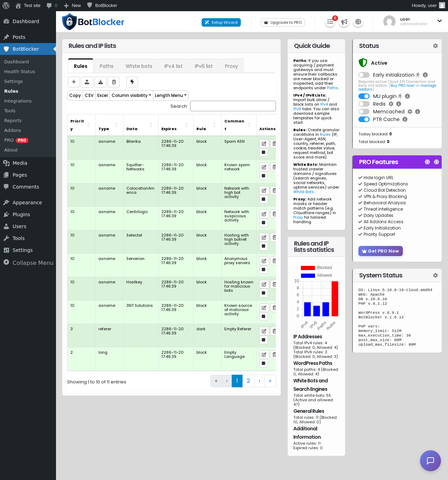The height and width of the screenshot is (480, 448).
Task: Sort table by Type column
Action: [x=109, y=125]
